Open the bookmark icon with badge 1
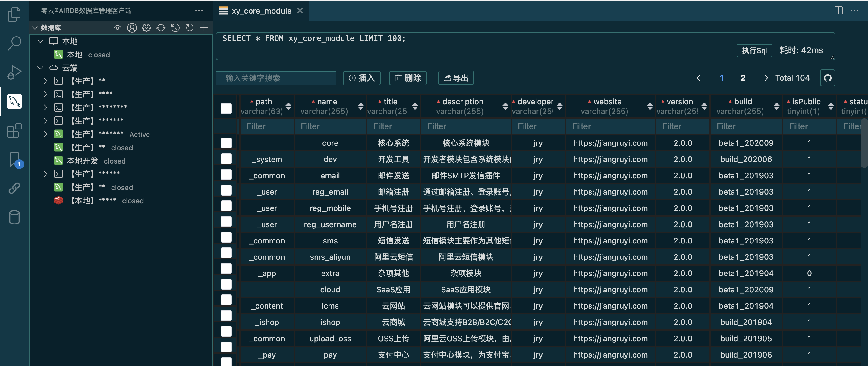This screenshot has width=868, height=366. click(x=15, y=159)
